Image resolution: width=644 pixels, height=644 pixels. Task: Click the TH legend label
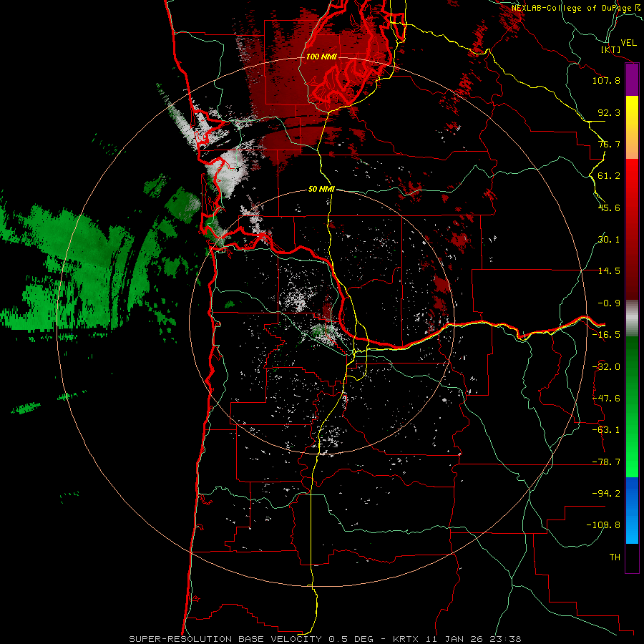click(615, 557)
